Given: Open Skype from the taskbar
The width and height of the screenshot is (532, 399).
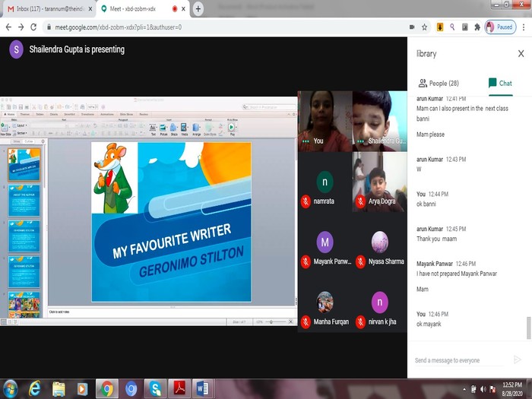Looking at the screenshot, I should coord(155,389).
